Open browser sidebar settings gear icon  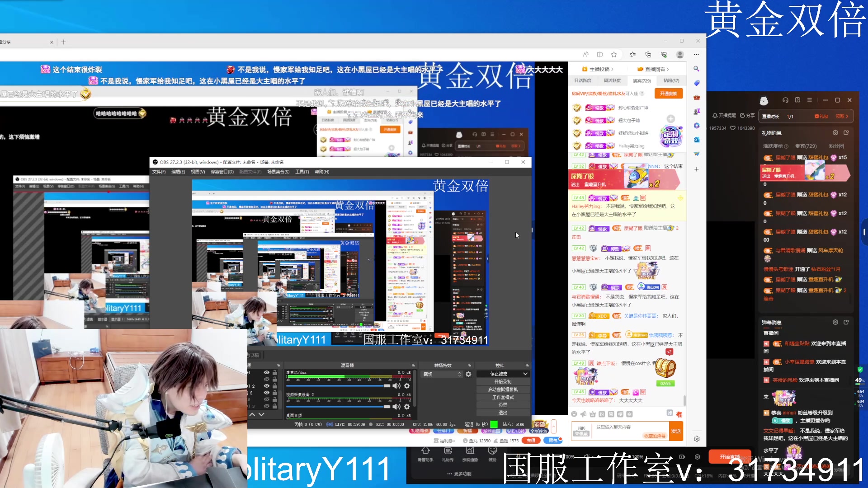click(696, 439)
